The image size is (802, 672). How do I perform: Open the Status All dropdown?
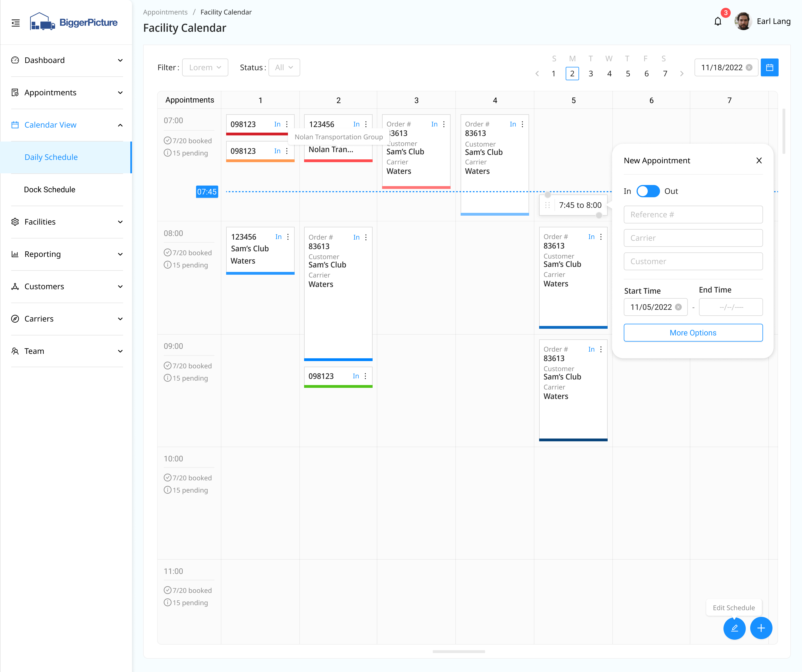click(284, 67)
